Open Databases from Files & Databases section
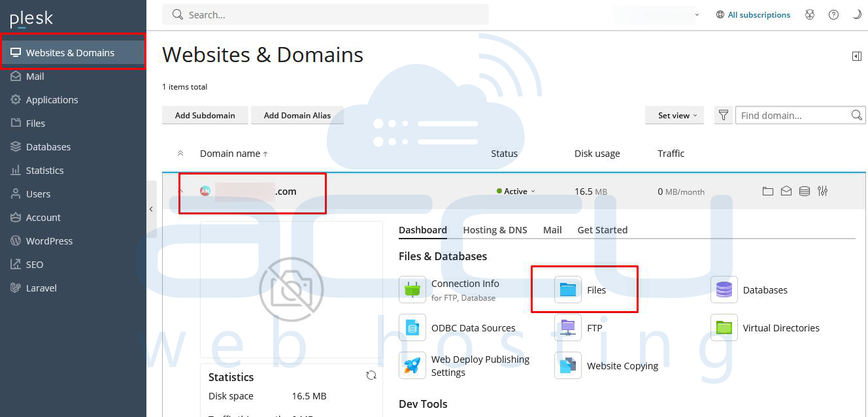 (724, 290)
